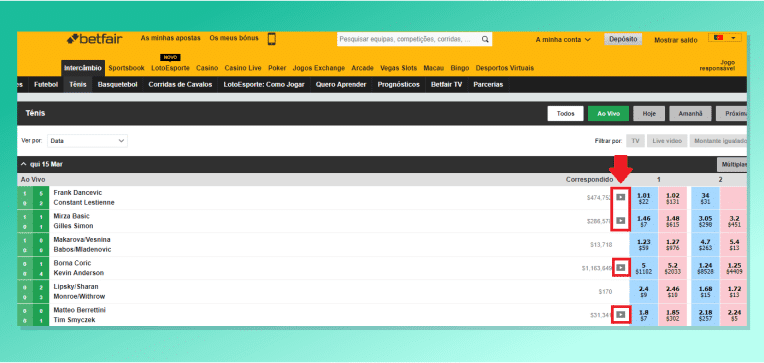This screenshot has width=764, height=363.
Task: Open Borna Coric match
Action: [72, 263]
